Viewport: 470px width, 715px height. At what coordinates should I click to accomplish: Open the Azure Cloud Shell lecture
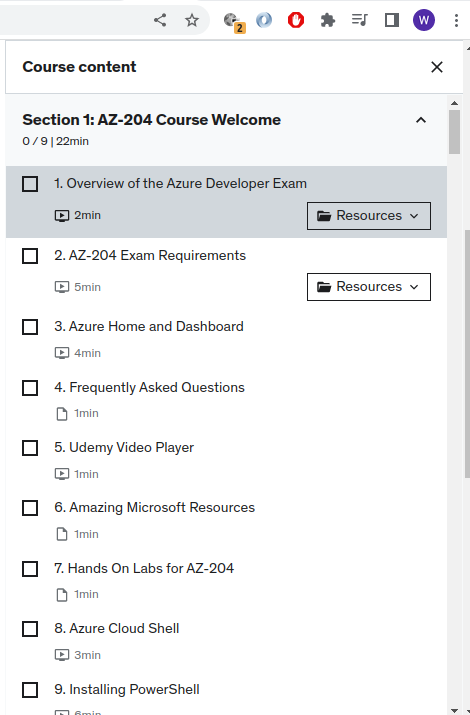coord(117,628)
